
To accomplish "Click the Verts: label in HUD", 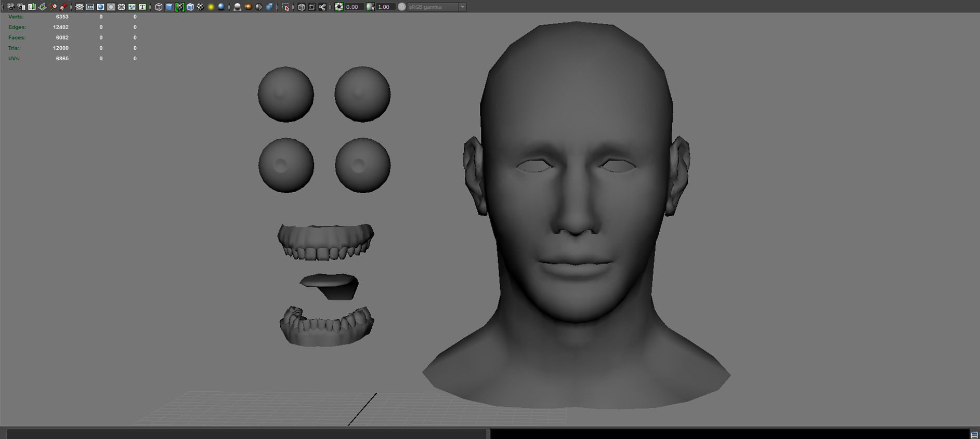I will (16, 17).
